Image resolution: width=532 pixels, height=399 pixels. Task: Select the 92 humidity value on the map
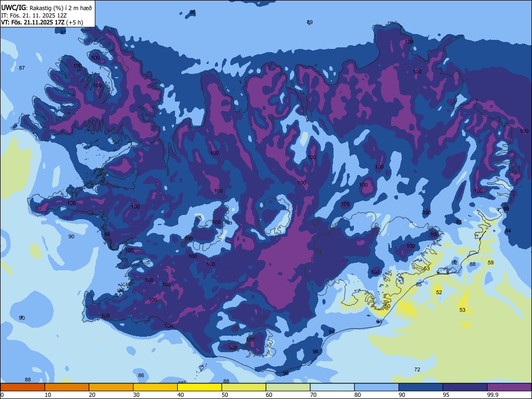pyautogui.click(x=455, y=263)
